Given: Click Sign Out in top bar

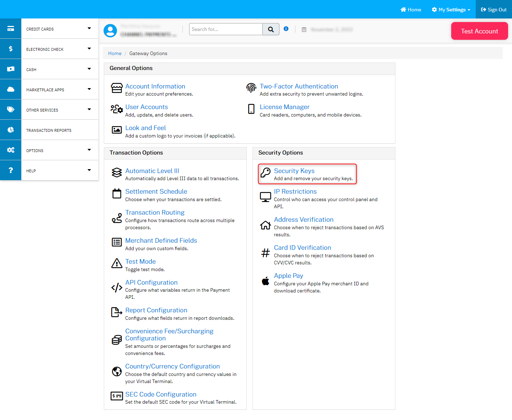Looking at the screenshot, I should click(x=494, y=10).
